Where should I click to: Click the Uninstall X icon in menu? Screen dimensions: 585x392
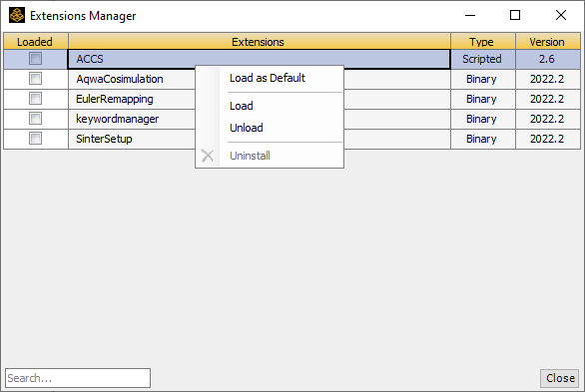pos(208,156)
